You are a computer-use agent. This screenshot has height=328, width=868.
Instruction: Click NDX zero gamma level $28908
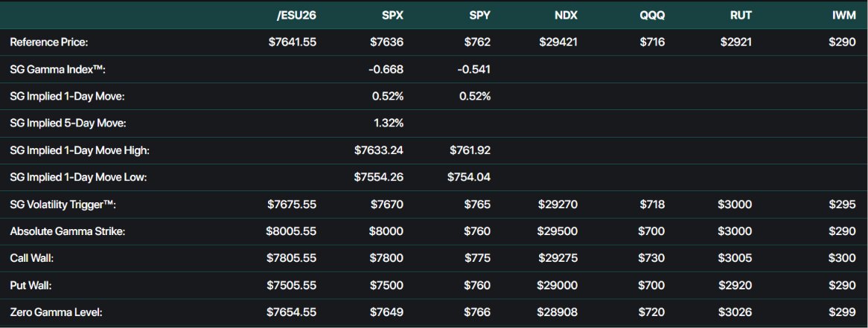coord(558,312)
